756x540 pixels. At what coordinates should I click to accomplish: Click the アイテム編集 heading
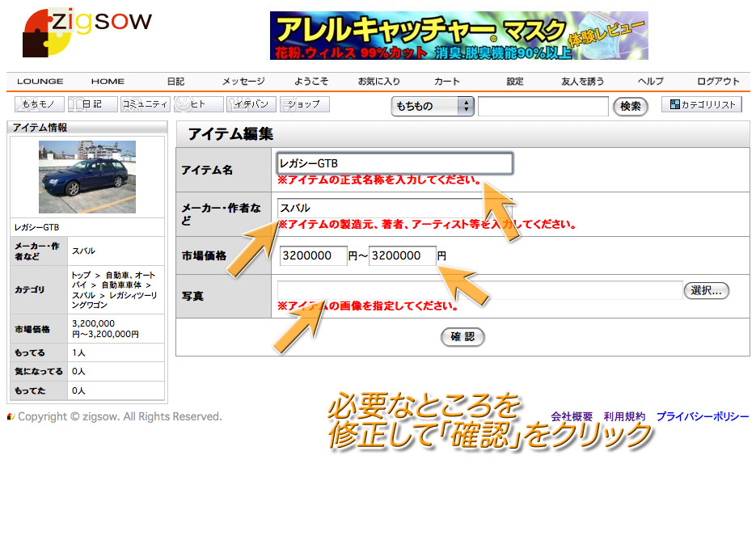(230, 134)
